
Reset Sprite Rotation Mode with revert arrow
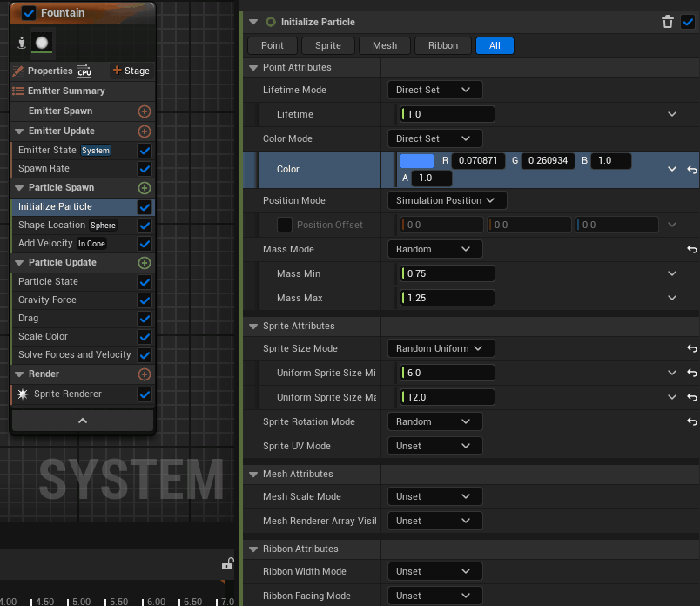point(691,421)
